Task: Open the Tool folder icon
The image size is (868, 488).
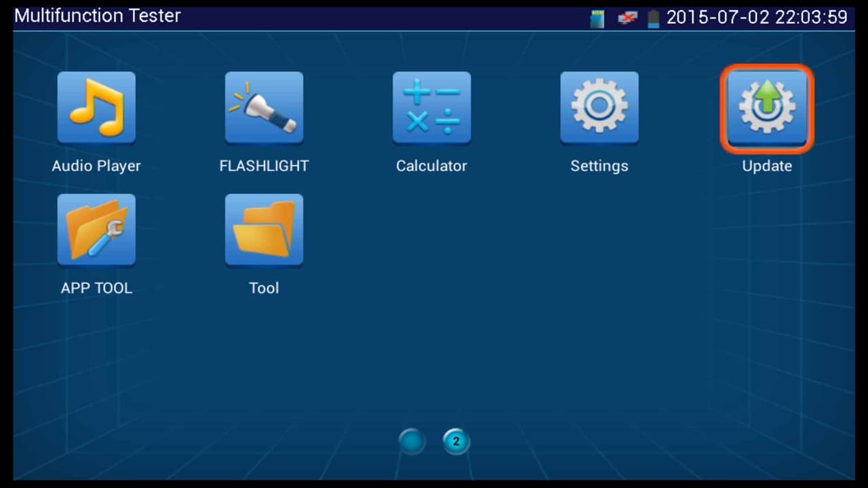Action: coord(264,230)
